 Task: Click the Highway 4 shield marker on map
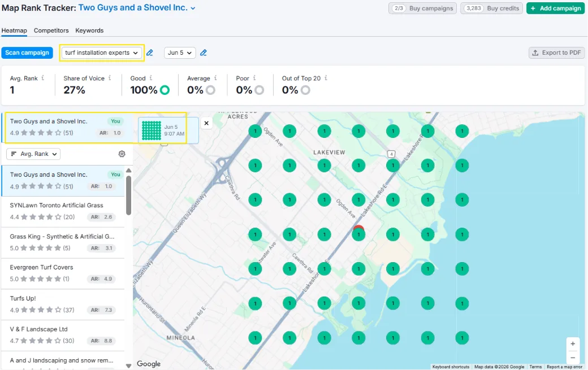391,154
